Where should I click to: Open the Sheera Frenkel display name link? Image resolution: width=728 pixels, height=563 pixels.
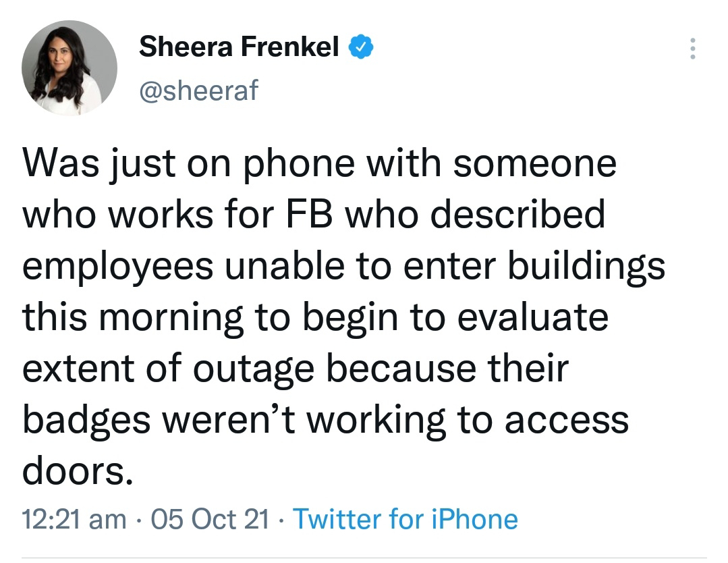(x=239, y=47)
